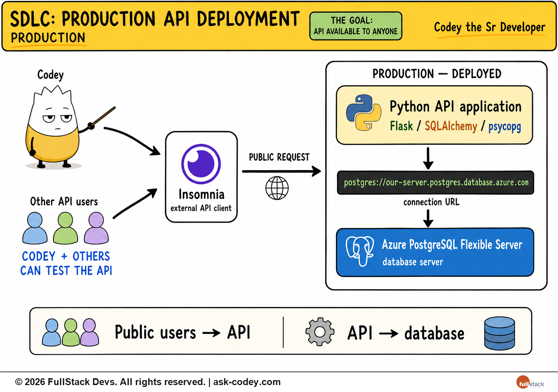Image resolution: width=558 pixels, height=392 pixels.
Task: Select the green user icon under Other API users
Action: [x=65, y=228]
